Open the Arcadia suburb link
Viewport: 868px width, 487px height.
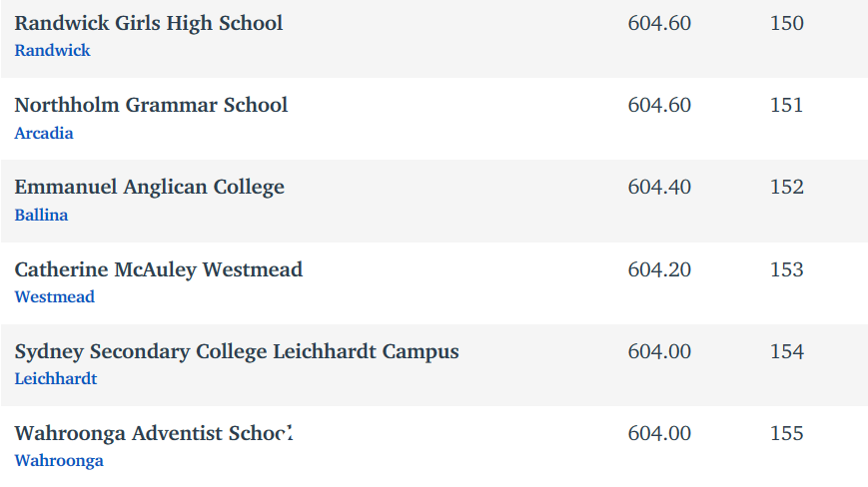click(44, 133)
